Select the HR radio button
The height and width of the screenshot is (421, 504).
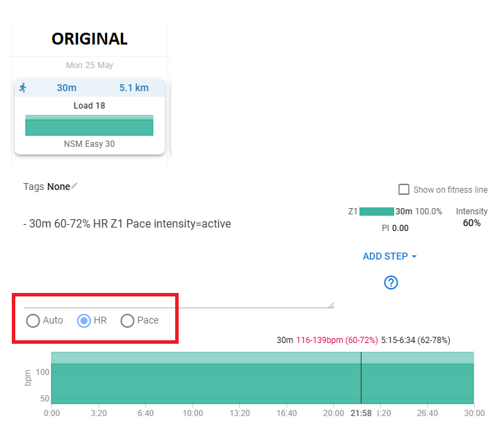(x=84, y=321)
